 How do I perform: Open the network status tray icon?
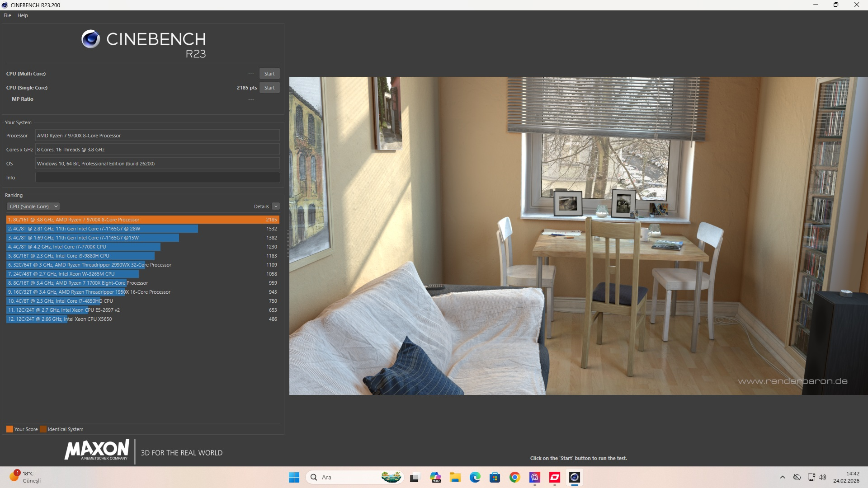(x=811, y=477)
